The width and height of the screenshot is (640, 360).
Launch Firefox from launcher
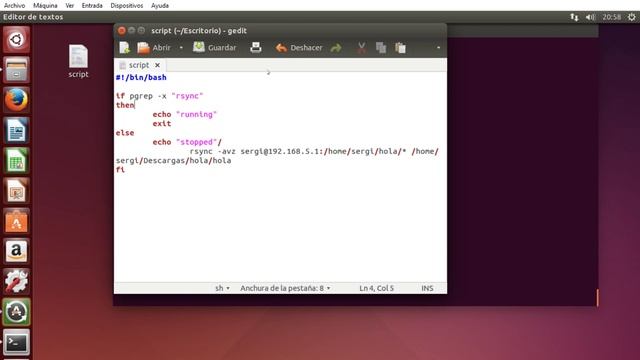point(16,100)
